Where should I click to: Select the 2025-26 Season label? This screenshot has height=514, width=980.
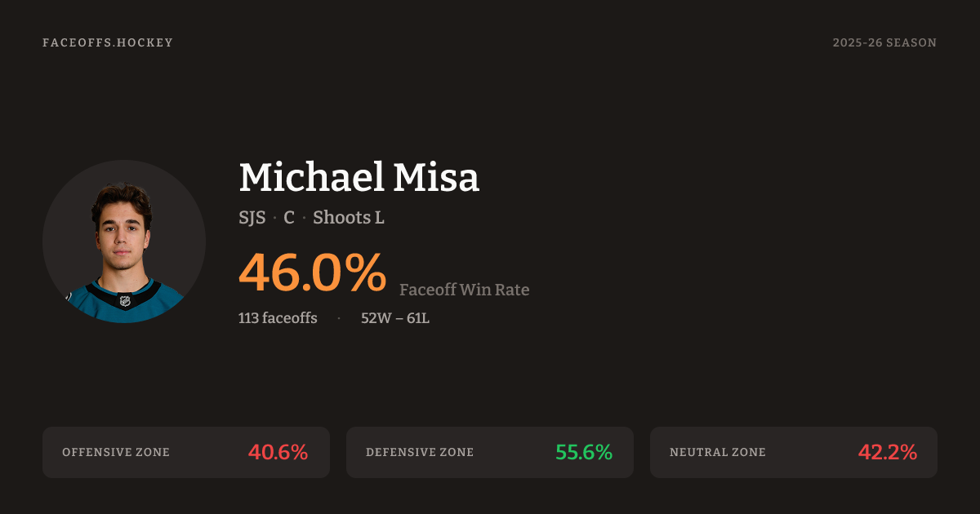(x=884, y=42)
